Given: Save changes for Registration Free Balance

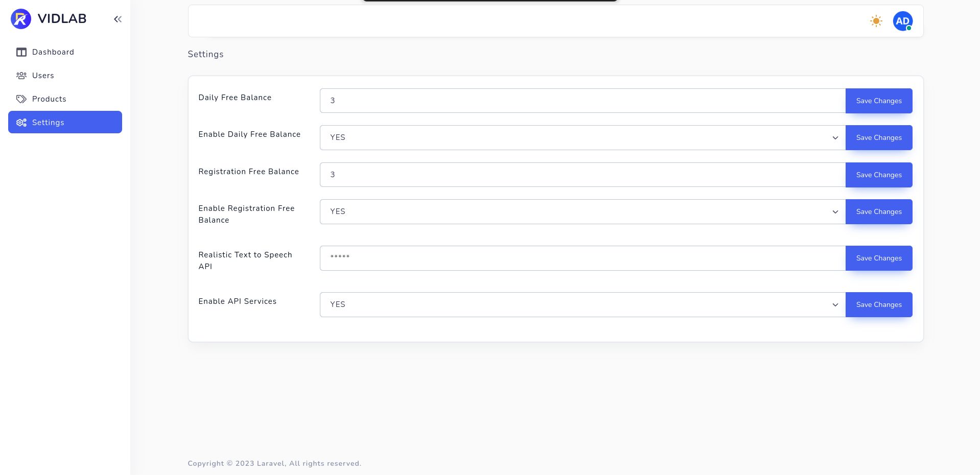Looking at the screenshot, I should [879, 175].
